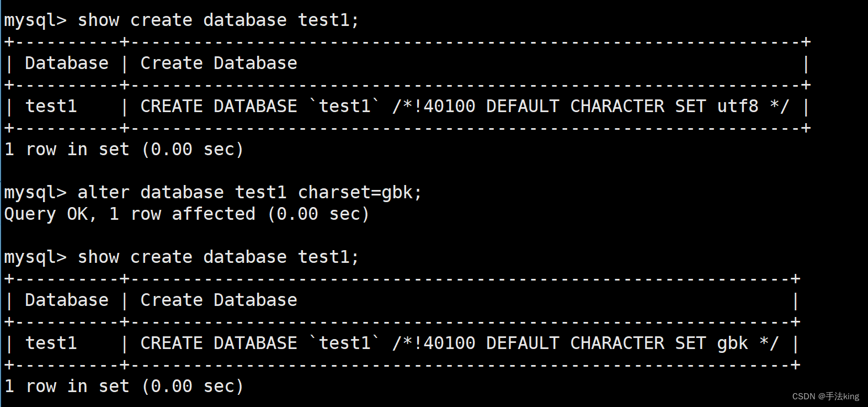Click the first 'mysql>' prompt at the top
This screenshot has width=868, height=407.
[35, 20]
